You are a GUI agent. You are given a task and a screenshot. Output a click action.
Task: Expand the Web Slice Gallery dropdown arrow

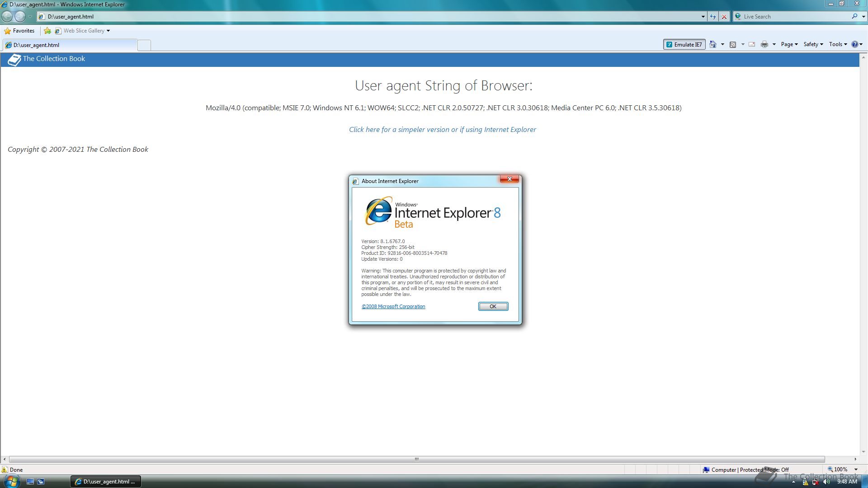click(x=108, y=31)
